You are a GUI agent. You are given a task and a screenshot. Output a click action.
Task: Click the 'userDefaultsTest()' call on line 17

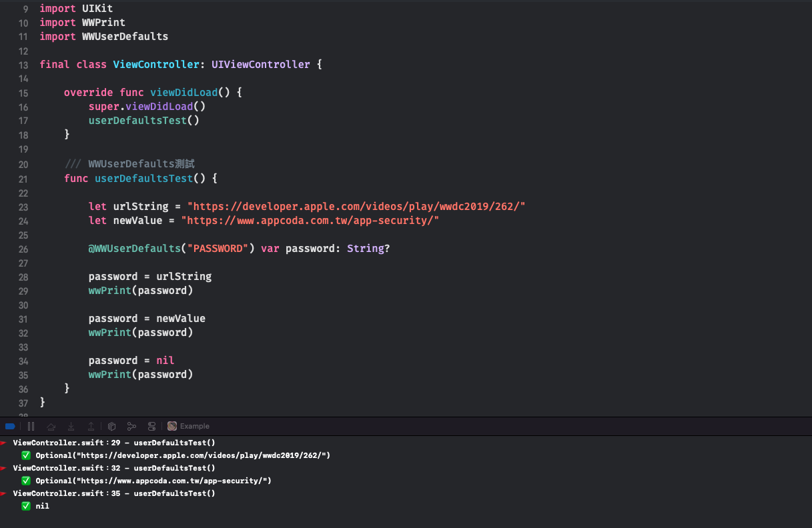[144, 121]
